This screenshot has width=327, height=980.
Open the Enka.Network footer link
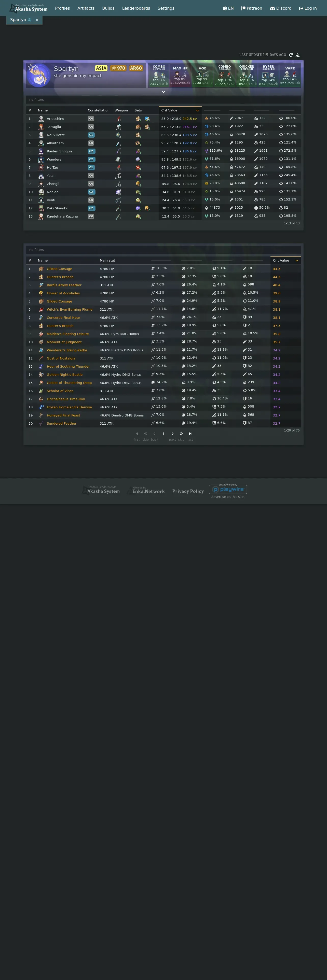(146, 491)
